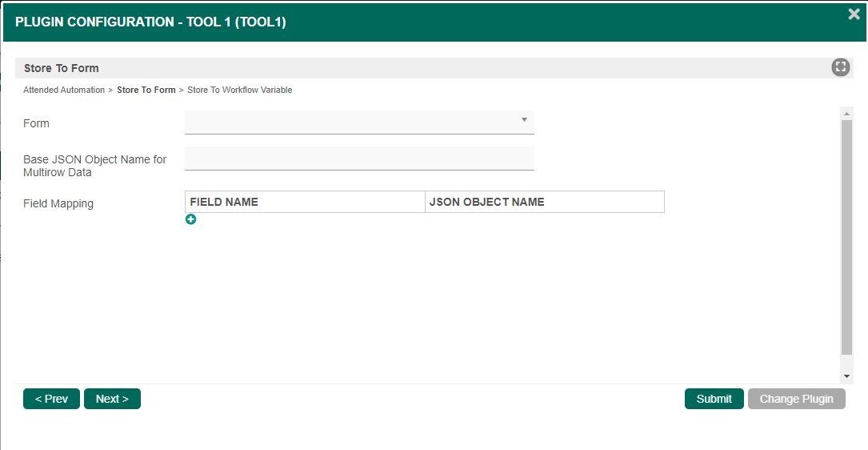Add a new Field Mapping row
The height and width of the screenshot is (450, 868).
coord(190,219)
